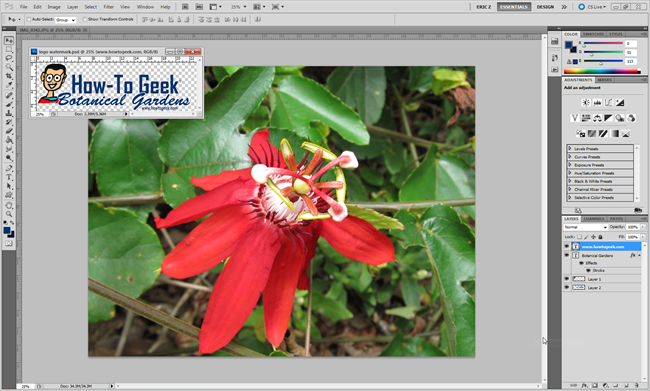Screen dimensions: 650x391
Task: Open the Filter menu
Action: tap(109, 7)
